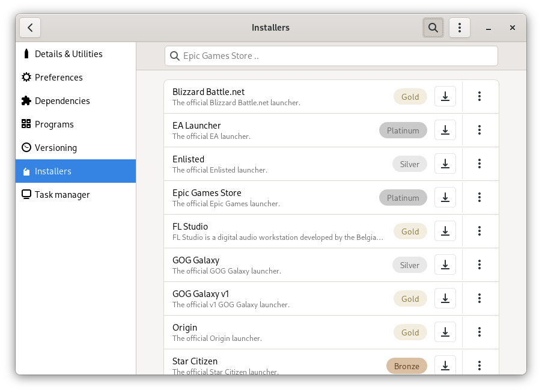
Task: Click the download icon for Blizzard Battle.net
Action: point(445,96)
